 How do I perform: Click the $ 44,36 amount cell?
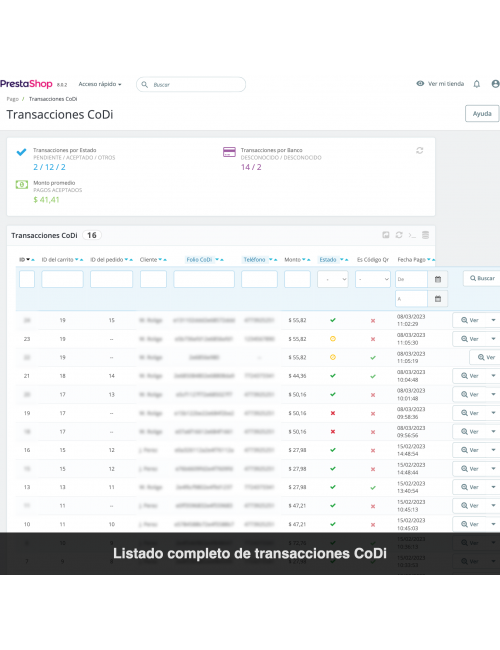(297, 376)
